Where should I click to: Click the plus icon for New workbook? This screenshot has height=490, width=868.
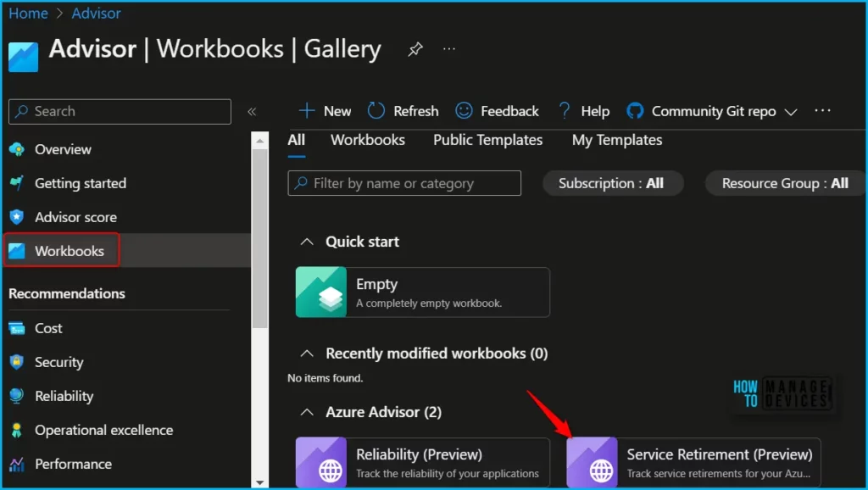point(307,111)
